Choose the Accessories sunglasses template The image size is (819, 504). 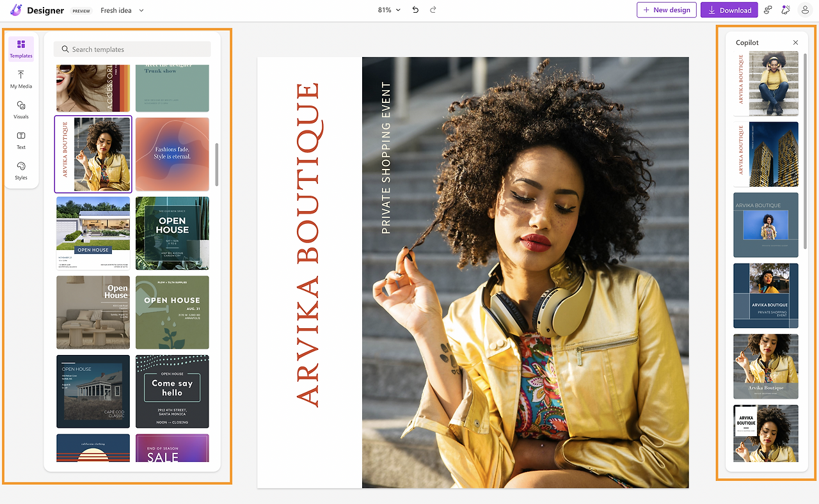tap(93, 88)
